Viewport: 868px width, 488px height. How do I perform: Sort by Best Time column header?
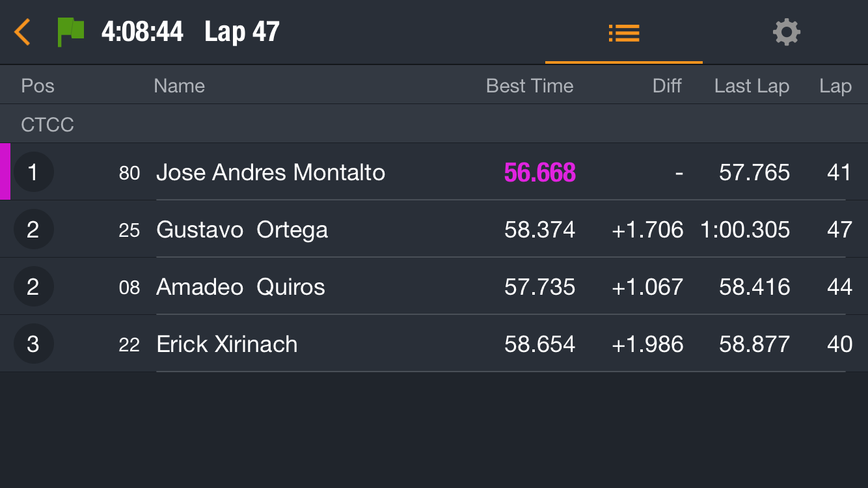[530, 86]
